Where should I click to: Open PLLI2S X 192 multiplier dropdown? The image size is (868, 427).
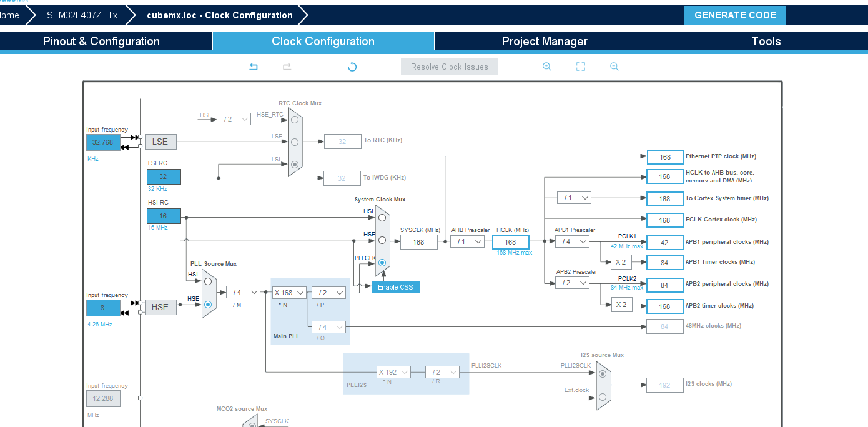coord(393,372)
